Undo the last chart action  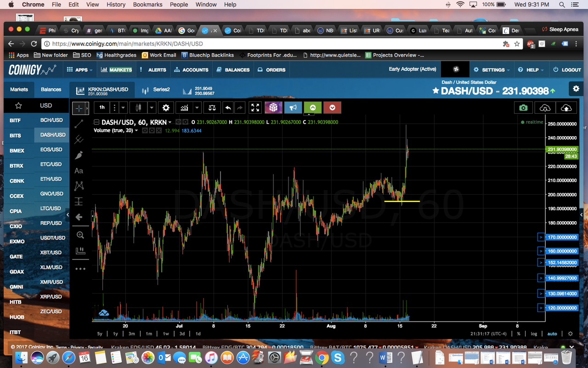228,108
